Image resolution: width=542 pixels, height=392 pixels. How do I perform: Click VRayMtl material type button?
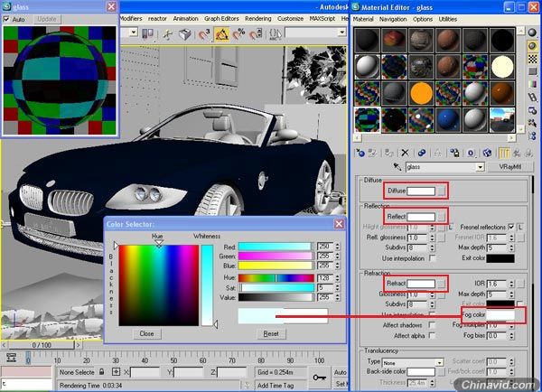(510, 167)
